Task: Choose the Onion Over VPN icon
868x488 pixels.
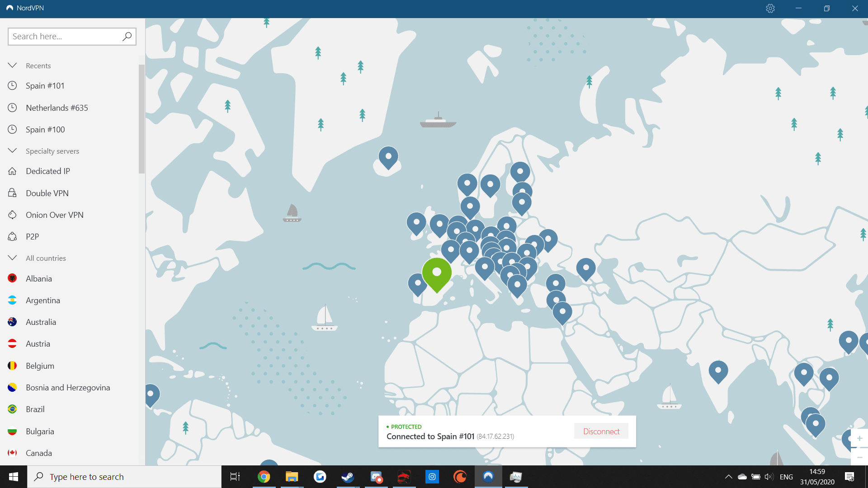Action: [x=12, y=215]
